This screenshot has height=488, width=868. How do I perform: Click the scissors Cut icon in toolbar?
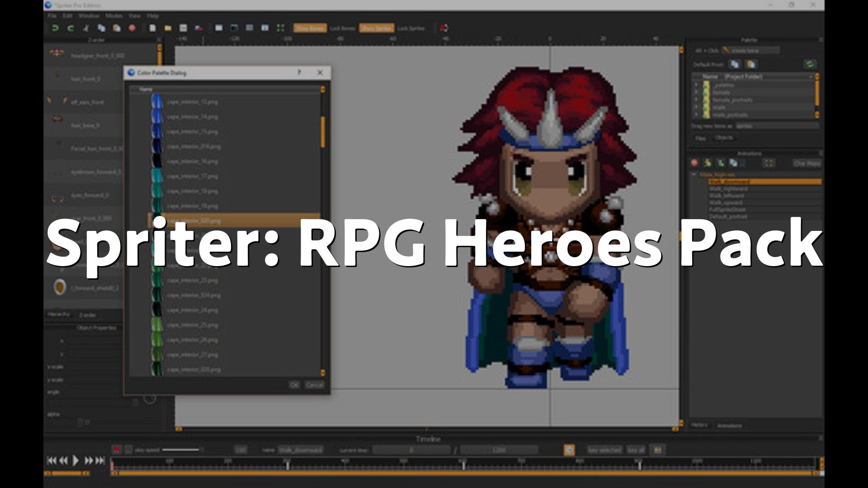[86, 28]
